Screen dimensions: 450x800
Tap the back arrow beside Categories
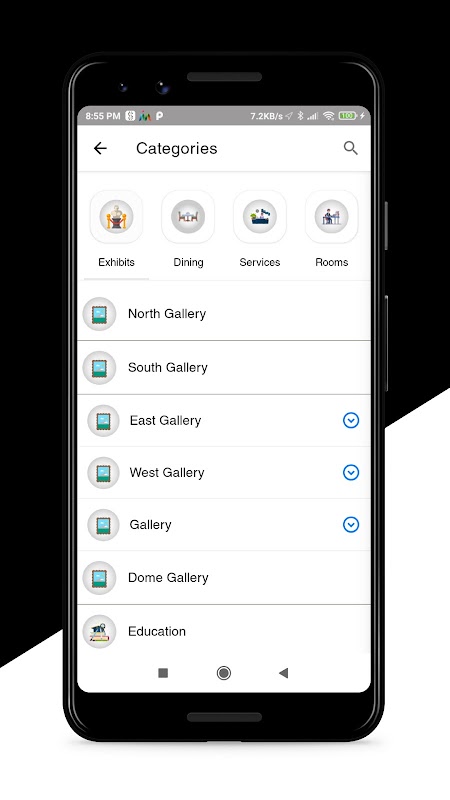point(100,148)
